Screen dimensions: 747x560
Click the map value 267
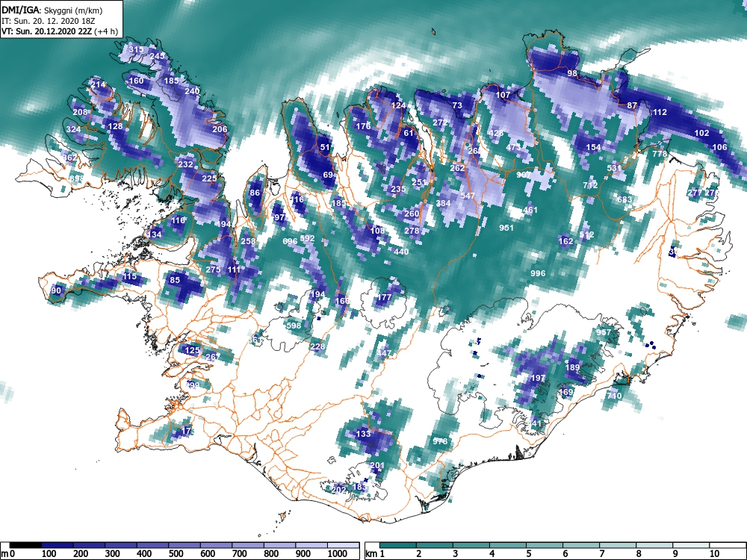(x=213, y=357)
